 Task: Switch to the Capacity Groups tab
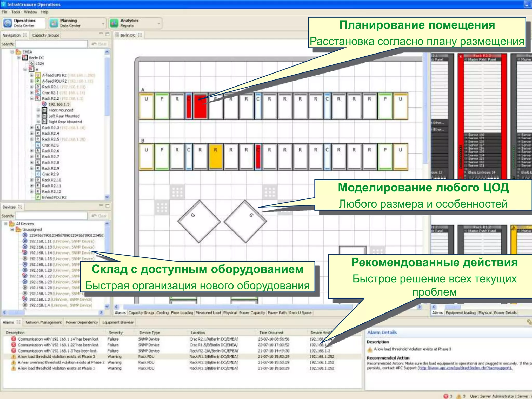tap(46, 35)
